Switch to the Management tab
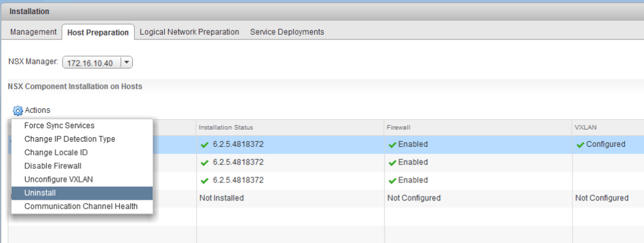 click(33, 32)
